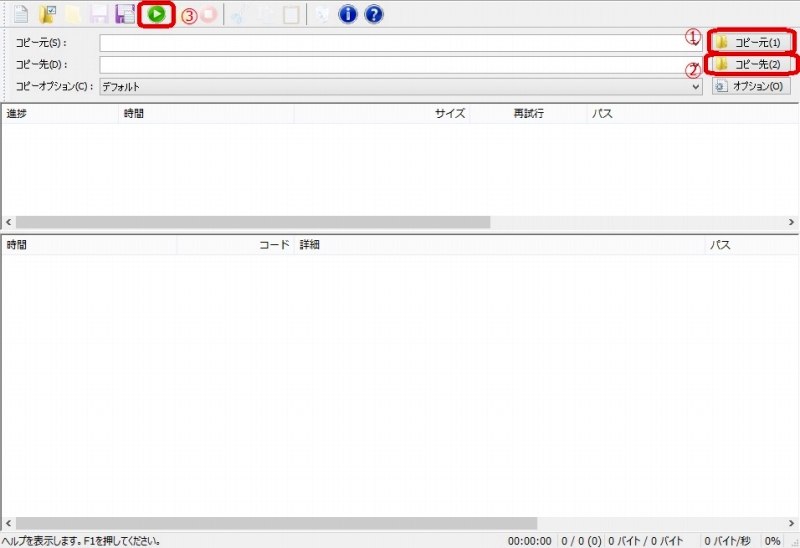800x548 pixels.
Task: Click the faded plain folder toolbar icon
Action: tap(73, 14)
